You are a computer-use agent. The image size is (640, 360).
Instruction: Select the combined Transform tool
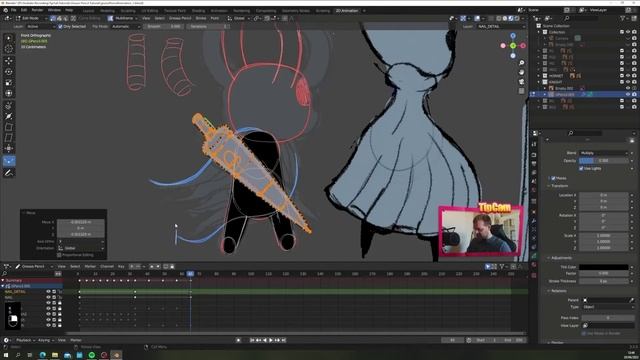9,93
